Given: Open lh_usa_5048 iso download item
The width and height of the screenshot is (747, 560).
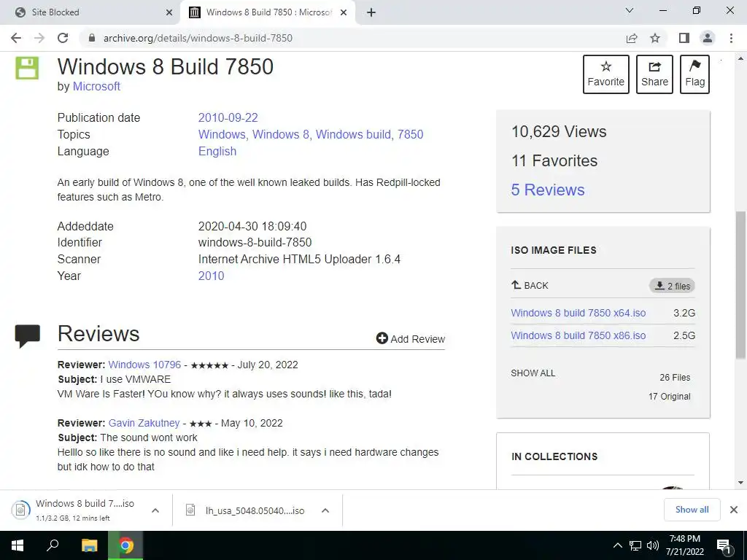Looking at the screenshot, I should pyautogui.click(x=245, y=510).
